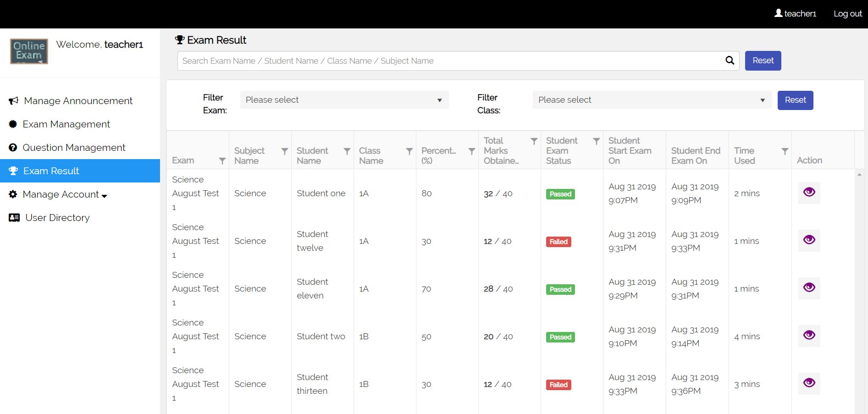Image resolution: width=868 pixels, height=414 pixels.
Task: View Student twelve's result with eye icon
Action: click(809, 240)
